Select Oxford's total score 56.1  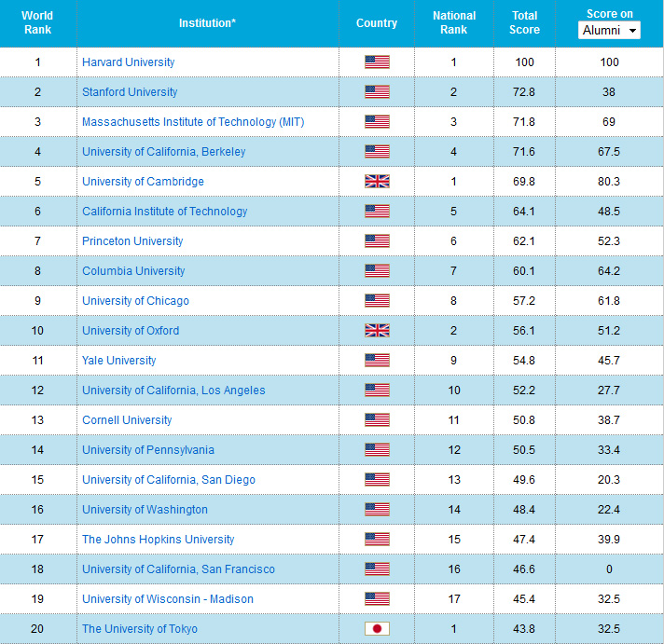524,331
